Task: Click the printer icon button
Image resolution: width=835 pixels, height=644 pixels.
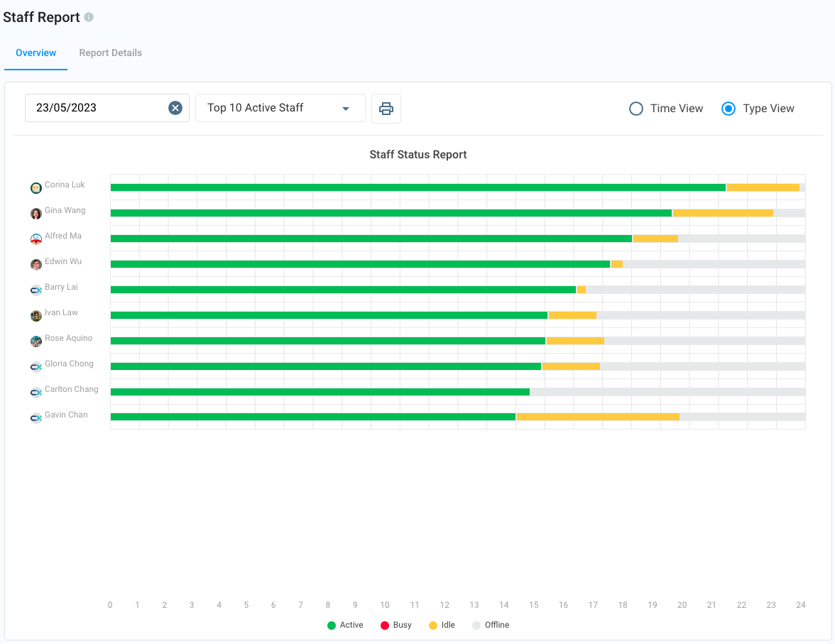Action: point(386,109)
